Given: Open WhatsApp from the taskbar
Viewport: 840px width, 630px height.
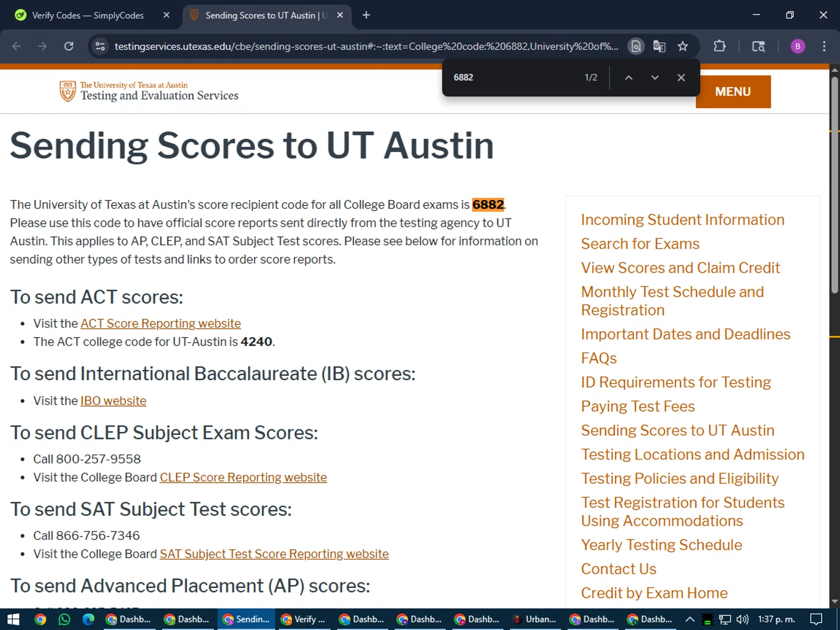Looking at the screenshot, I should click(64, 619).
